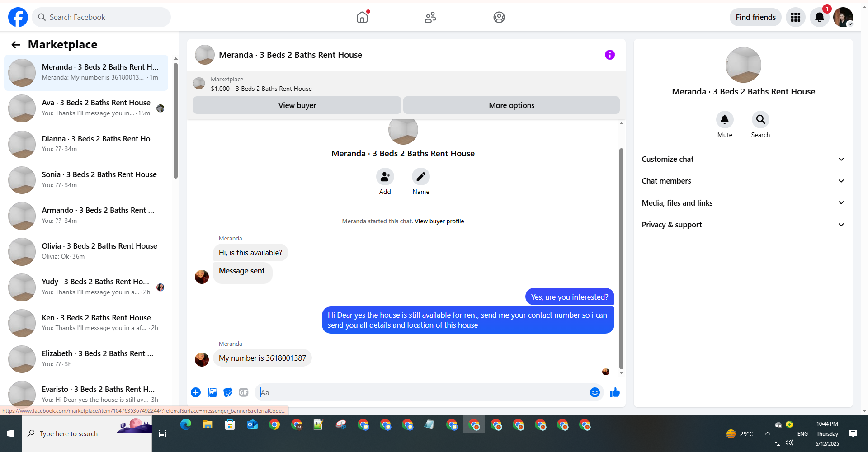Open File Explorer on taskbar
This screenshot has width=868, height=452.
[208, 425]
